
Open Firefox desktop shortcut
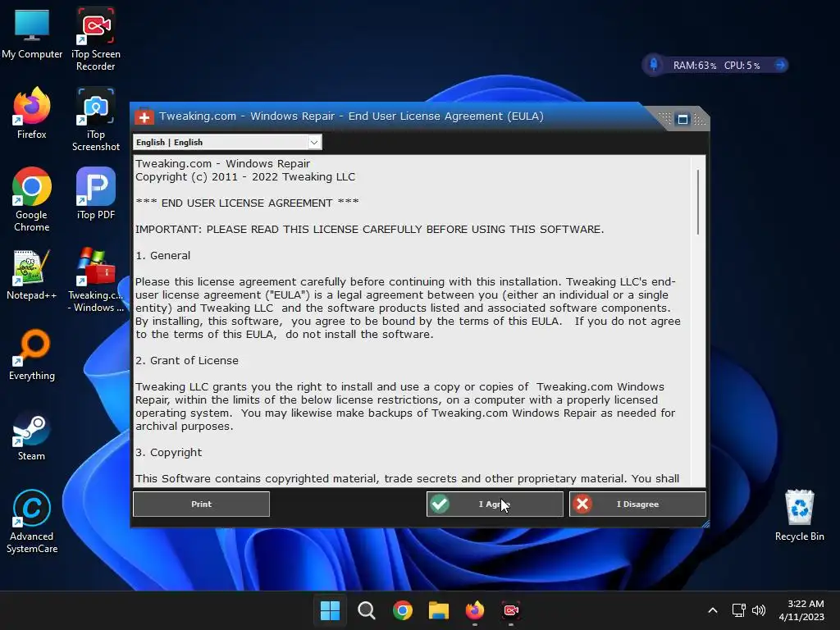32,113
